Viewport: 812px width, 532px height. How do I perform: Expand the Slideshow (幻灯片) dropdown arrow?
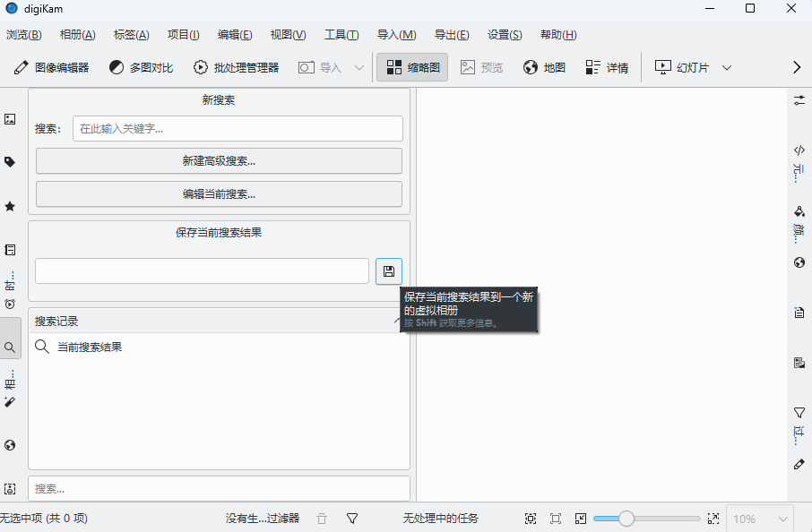point(727,67)
